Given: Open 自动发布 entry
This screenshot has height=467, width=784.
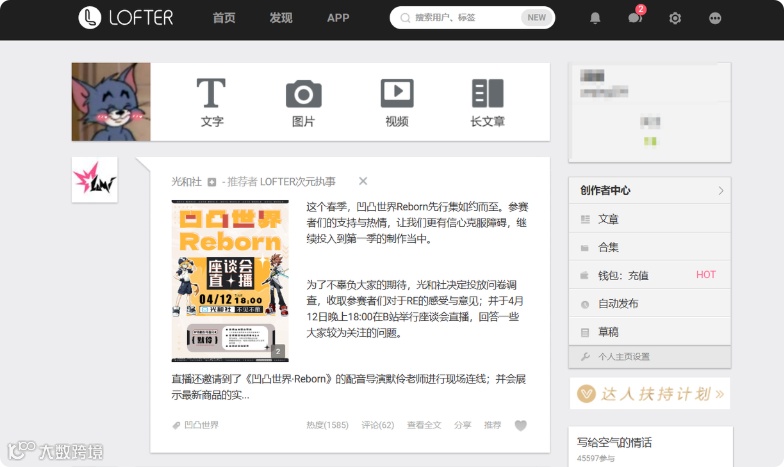Looking at the screenshot, I should point(650,304).
